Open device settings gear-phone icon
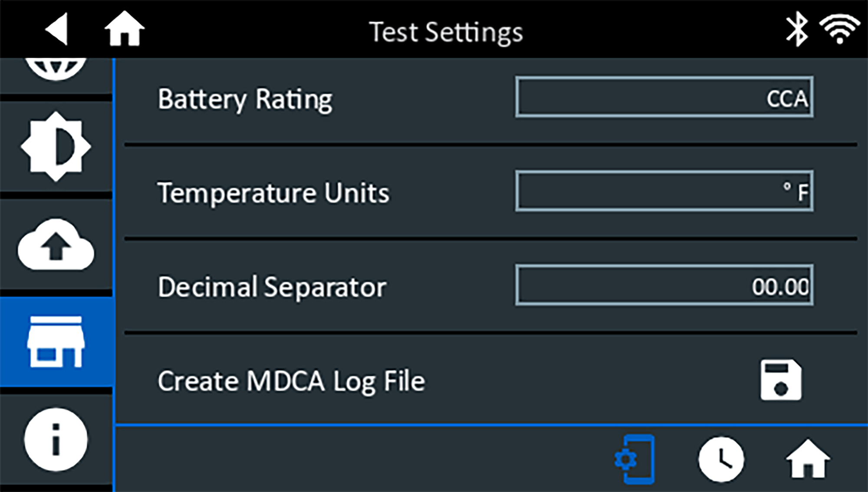 tap(635, 459)
